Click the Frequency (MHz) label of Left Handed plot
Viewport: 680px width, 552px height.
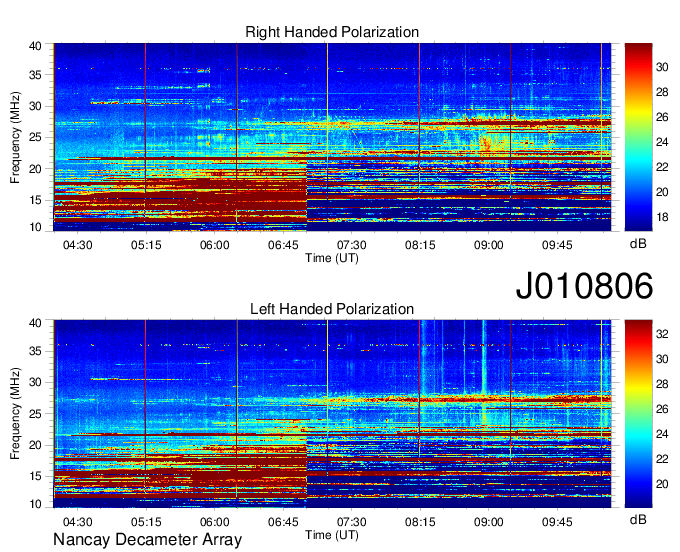point(15,414)
